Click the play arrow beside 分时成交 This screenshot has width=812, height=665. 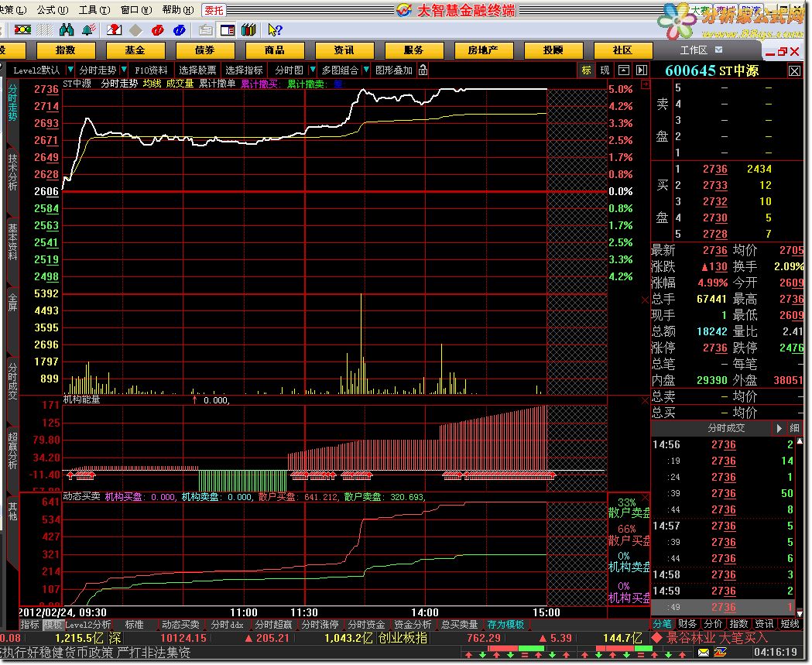point(779,428)
